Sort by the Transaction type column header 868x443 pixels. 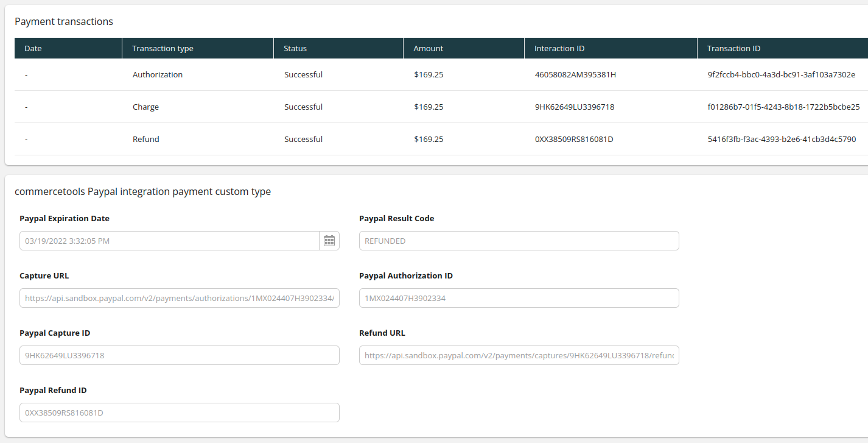162,48
